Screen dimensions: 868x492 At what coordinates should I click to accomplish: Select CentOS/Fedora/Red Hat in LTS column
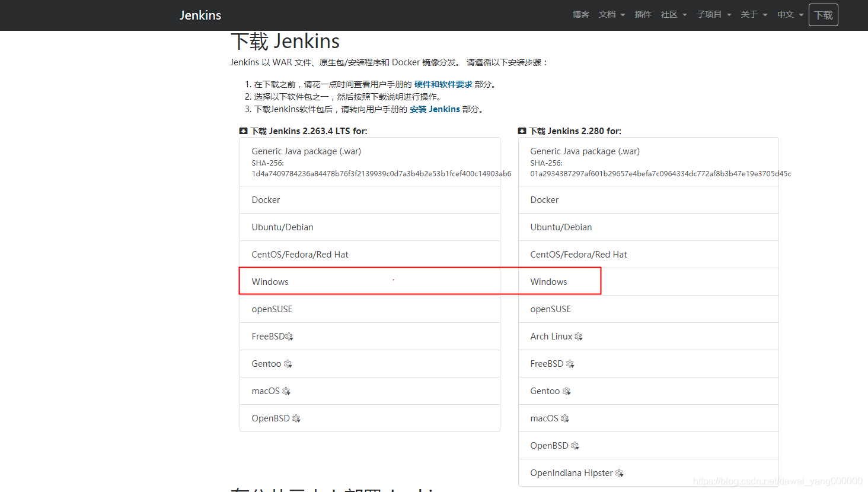[370, 255]
